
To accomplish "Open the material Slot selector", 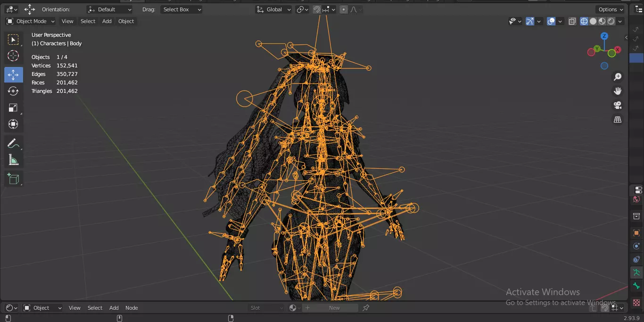I will (267, 308).
